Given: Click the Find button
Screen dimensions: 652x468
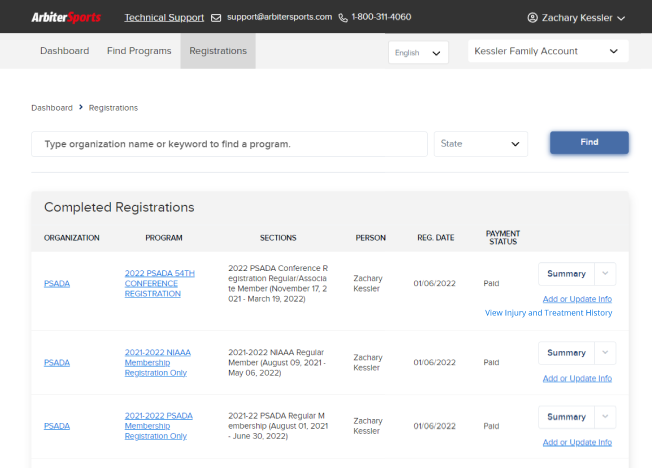Looking at the screenshot, I should point(589,143).
